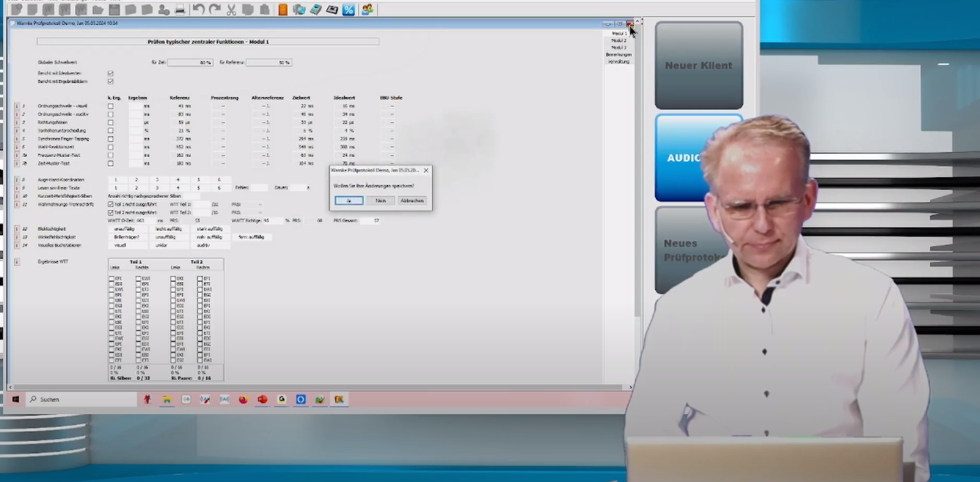Viewport: 980px width, 482px height.
Task: Select Brillenträger? for Winkelfehlsichtigkeit
Action: click(127, 237)
